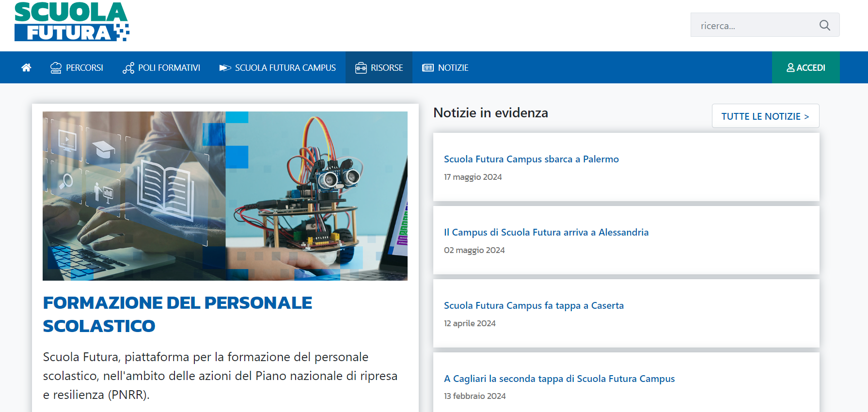This screenshot has height=412, width=868.
Task: Log in with the ACCEDI label
Action: (811, 68)
